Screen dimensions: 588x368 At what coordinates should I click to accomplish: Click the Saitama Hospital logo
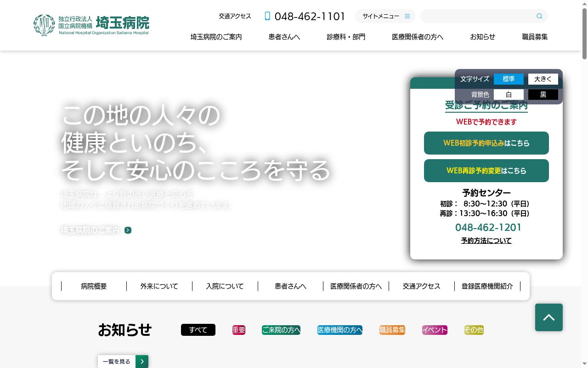click(91, 25)
